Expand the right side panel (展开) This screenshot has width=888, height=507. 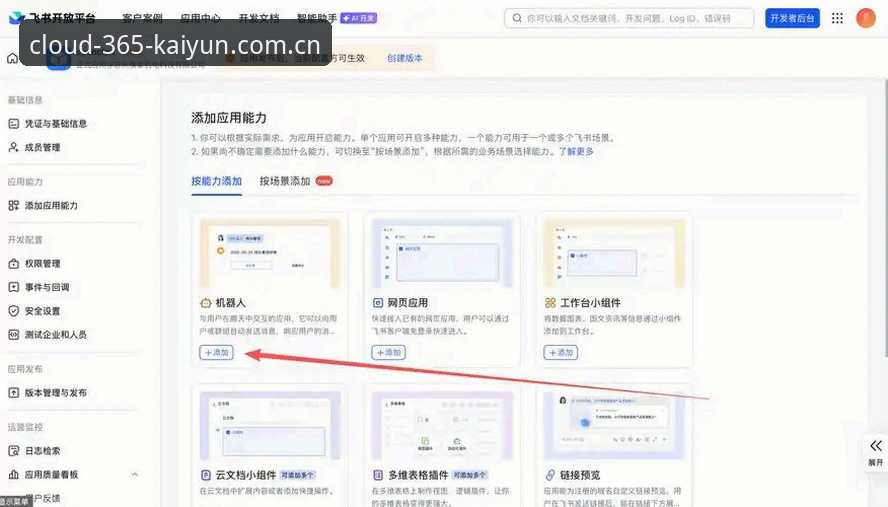click(x=876, y=452)
